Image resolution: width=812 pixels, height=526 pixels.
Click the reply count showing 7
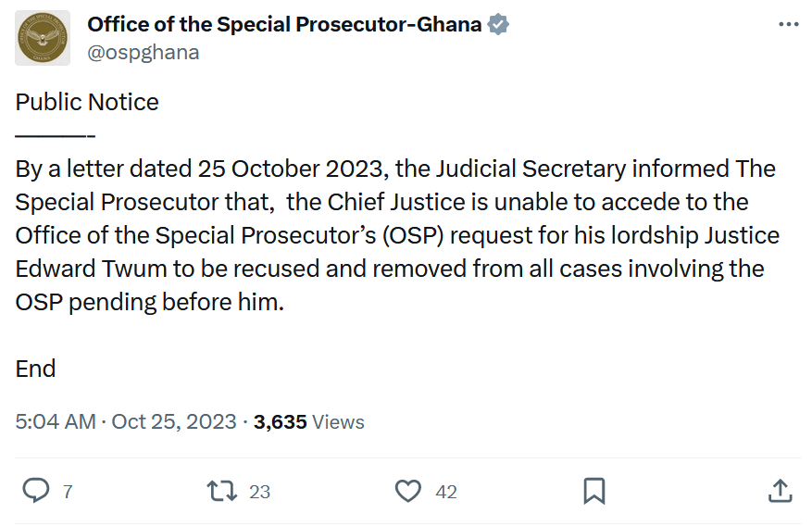(68, 492)
